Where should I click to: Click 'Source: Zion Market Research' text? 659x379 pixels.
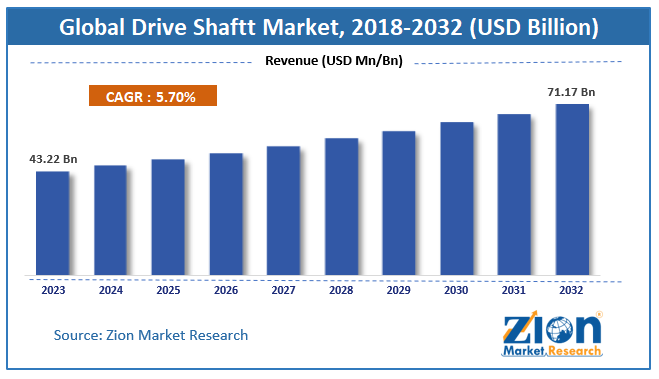point(151,335)
